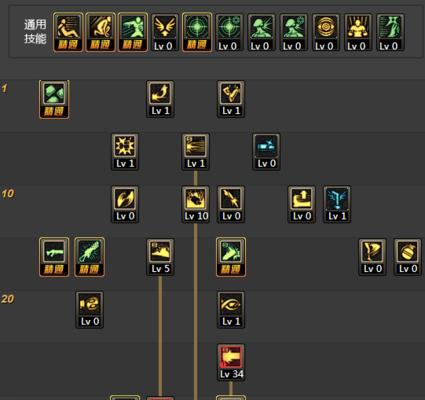
Task: Select the red Lv 34 arrow skill
Action: pyautogui.click(x=231, y=363)
